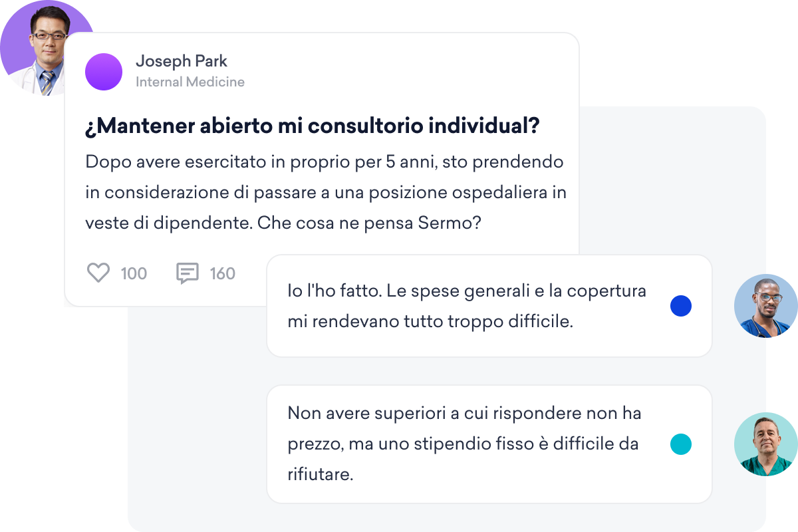Click the question 'Che cosa ne pensa Sermo?'
This screenshot has width=798, height=532.
369,223
